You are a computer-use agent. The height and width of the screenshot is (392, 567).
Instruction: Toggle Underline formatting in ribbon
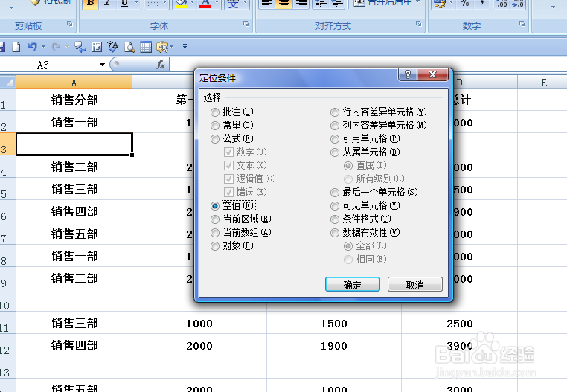tap(124, 4)
